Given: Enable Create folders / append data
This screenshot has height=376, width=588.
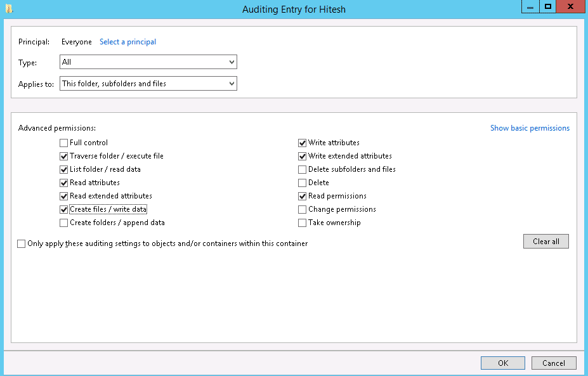Looking at the screenshot, I should pyautogui.click(x=64, y=223).
